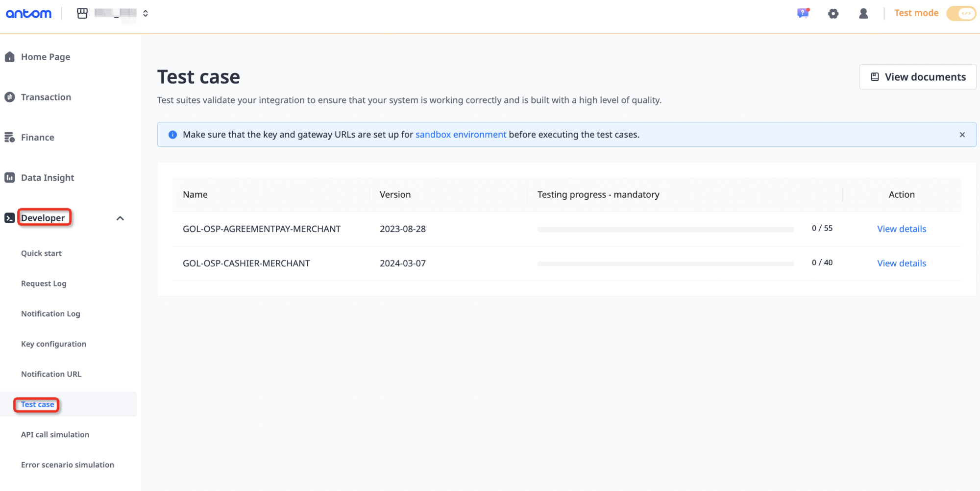Click GOL-OSP-AGREEMENTPAY-MERCHANT name cell
This screenshot has height=491, width=980.
coord(262,229)
